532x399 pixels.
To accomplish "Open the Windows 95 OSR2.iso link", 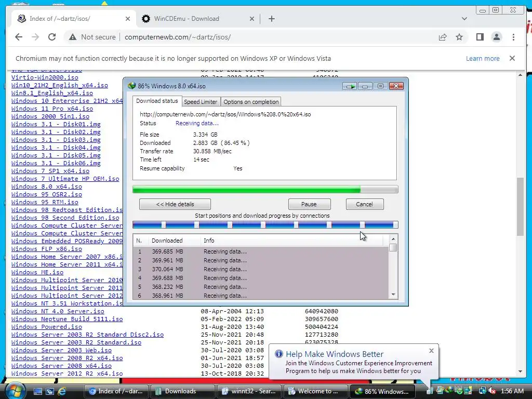I will [46, 194].
